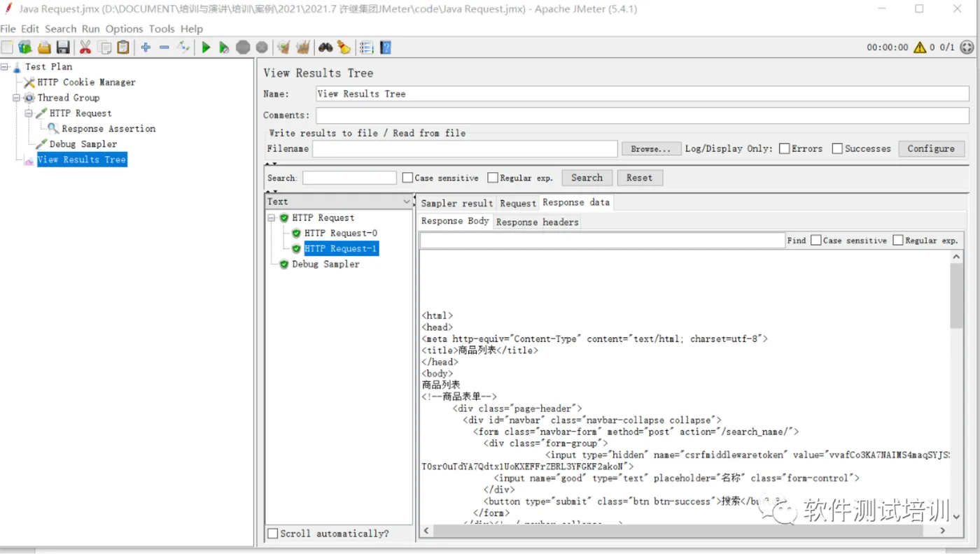Toggle Regular exp. next to Find

click(898, 240)
